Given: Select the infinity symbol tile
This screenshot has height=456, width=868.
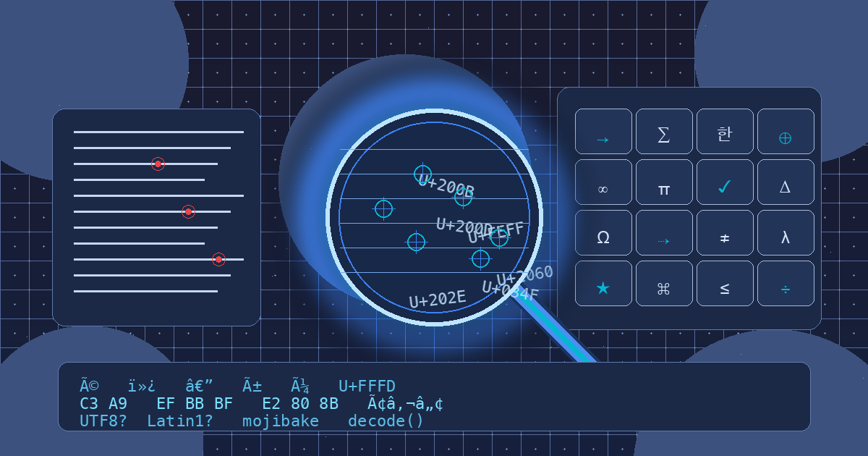Looking at the screenshot, I should tap(603, 182).
